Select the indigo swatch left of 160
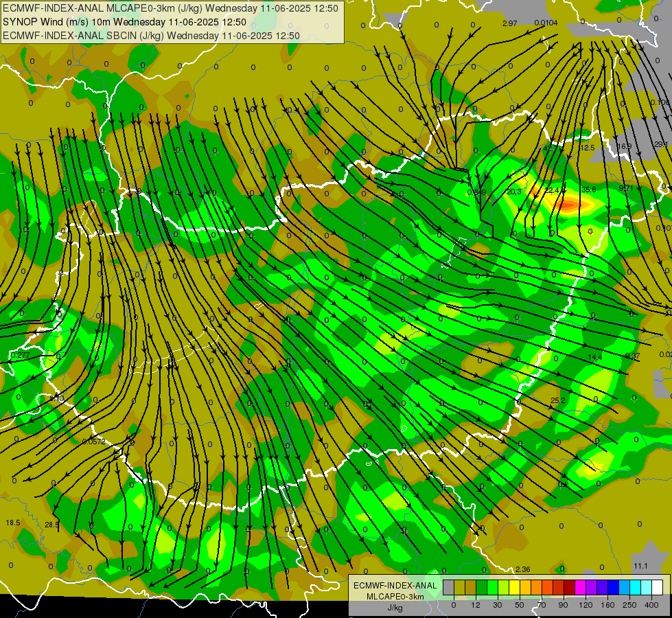 (x=603, y=587)
